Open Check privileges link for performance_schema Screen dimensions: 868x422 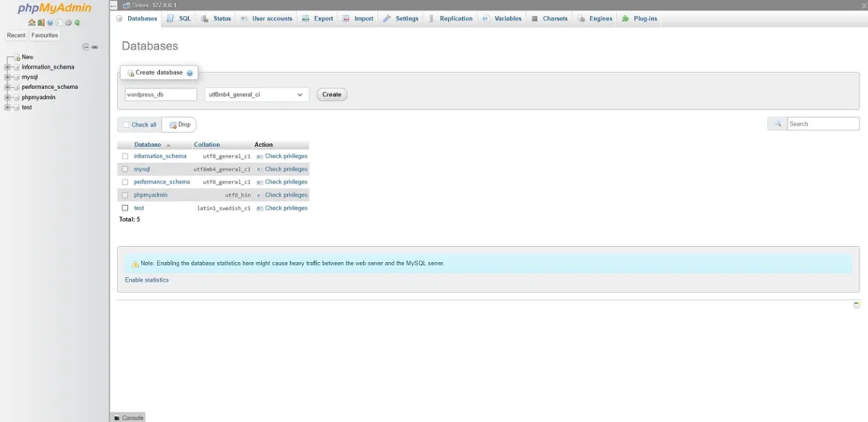point(286,182)
